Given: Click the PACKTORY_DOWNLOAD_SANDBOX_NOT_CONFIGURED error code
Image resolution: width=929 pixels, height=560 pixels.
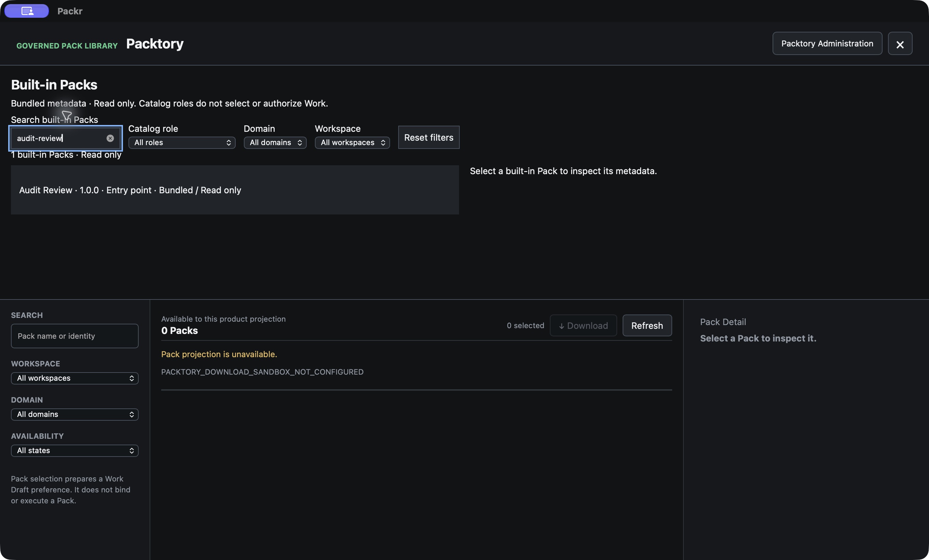Looking at the screenshot, I should click(262, 372).
